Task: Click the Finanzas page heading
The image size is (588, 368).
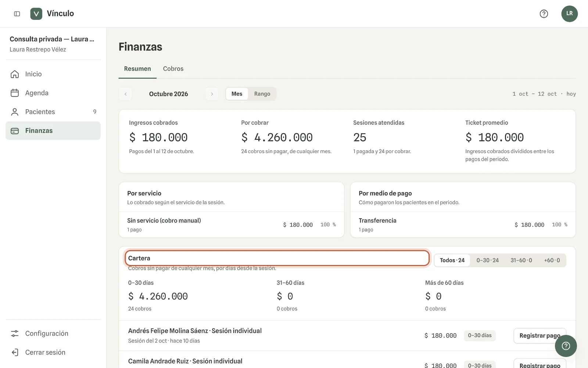Action: 140,47
